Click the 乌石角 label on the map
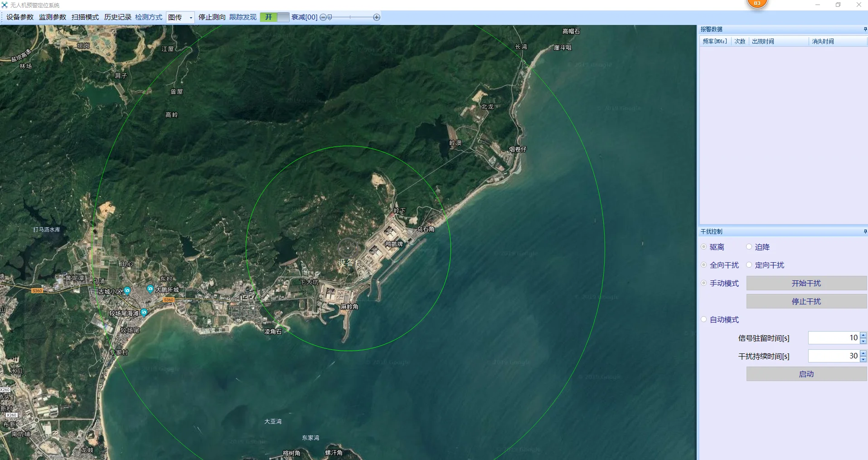This screenshot has width=868, height=460. click(x=426, y=229)
